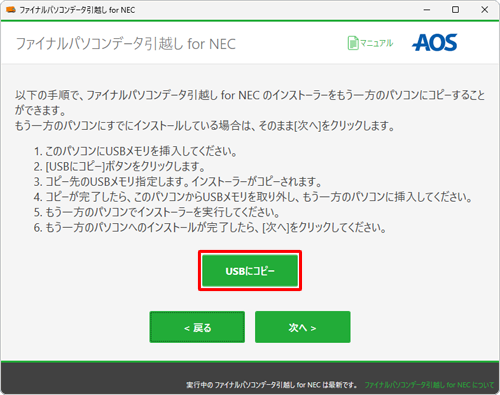
Task: Minimize the window
Action: [427, 10]
